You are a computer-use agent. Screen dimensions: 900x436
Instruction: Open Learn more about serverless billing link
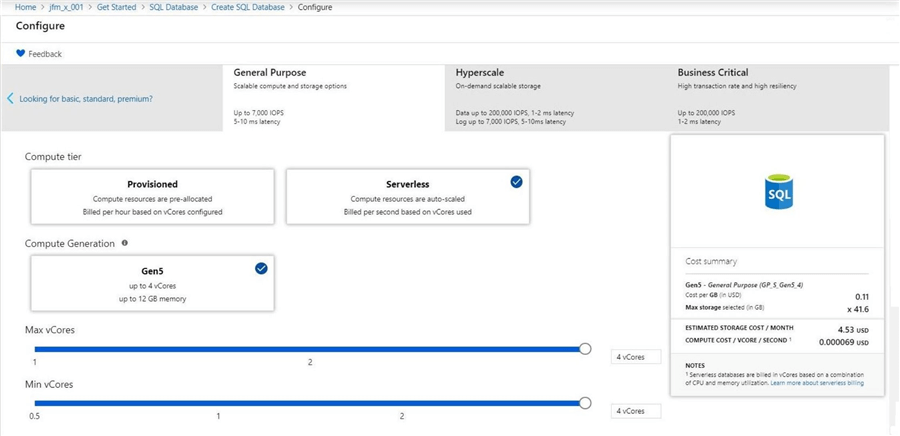click(817, 383)
